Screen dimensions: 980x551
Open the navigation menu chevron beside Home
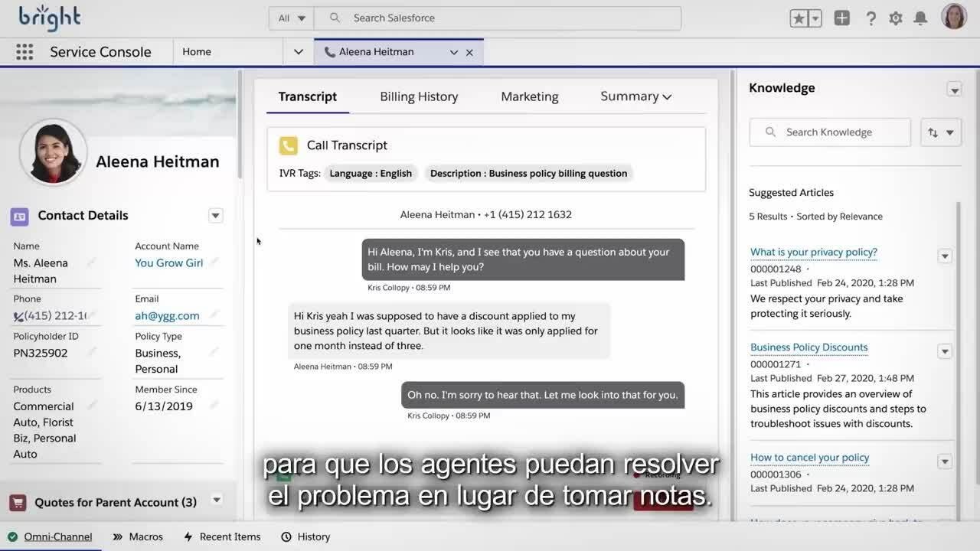[x=299, y=52]
